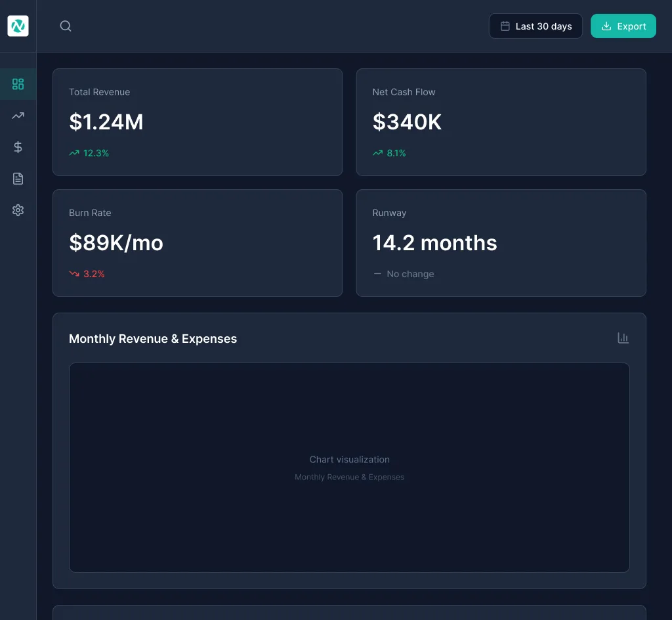Click the Runway card label

(389, 213)
